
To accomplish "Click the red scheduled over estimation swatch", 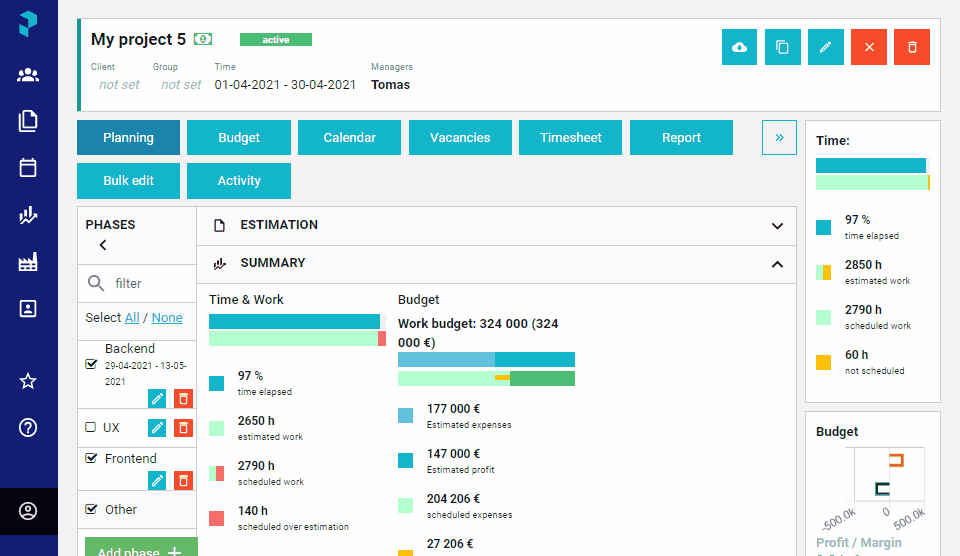I will tap(217, 519).
